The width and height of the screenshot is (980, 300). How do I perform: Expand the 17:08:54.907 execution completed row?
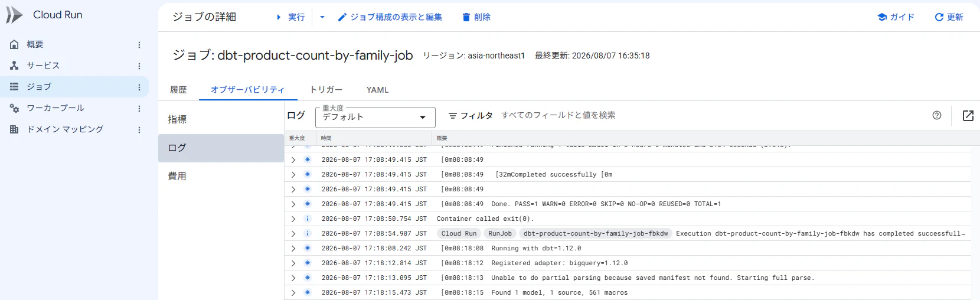click(293, 234)
